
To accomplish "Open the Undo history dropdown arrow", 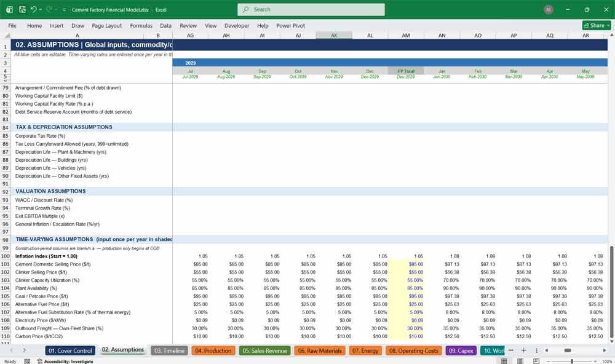I will 41,9.
